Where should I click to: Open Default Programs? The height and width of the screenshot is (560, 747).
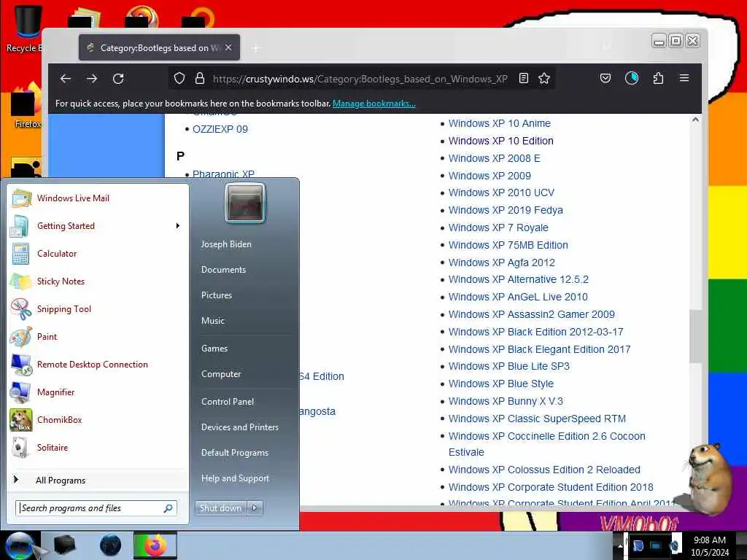click(x=235, y=453)
